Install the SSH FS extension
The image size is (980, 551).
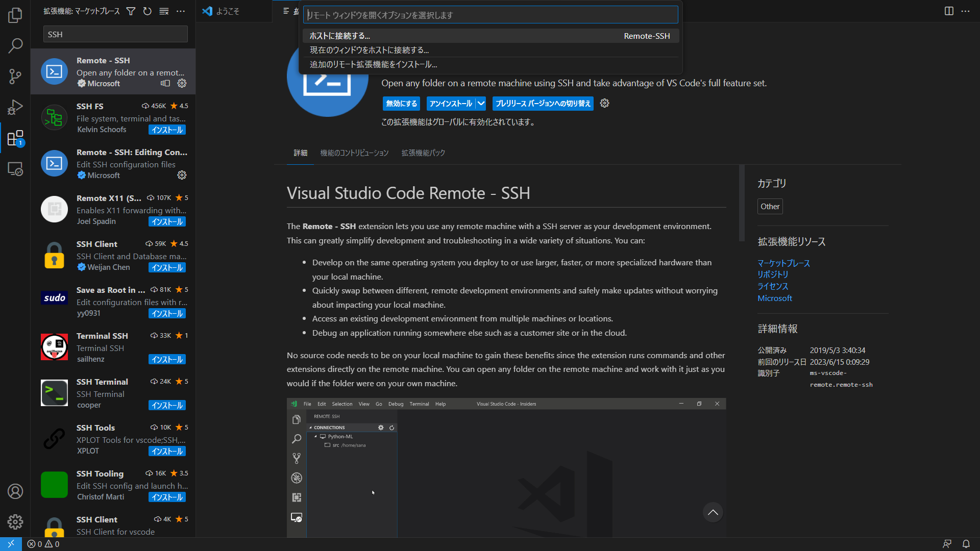167,130
